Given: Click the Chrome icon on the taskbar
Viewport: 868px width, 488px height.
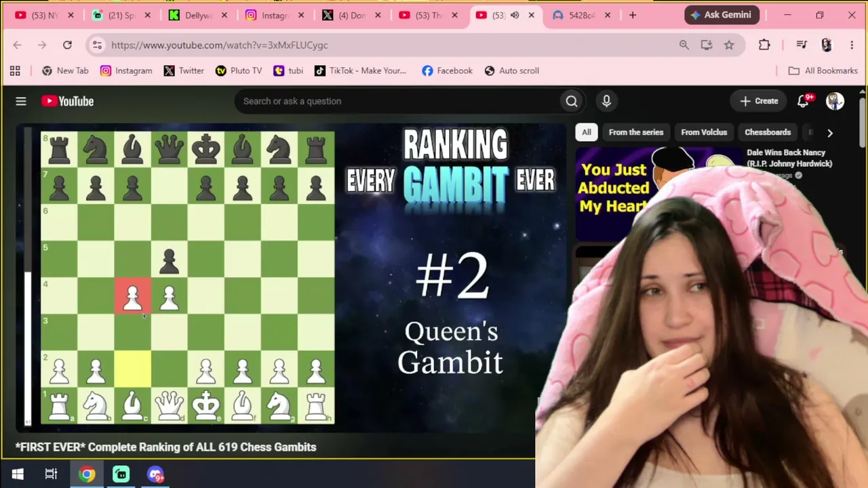Looking at the screenshot, I should pos(87,474).
